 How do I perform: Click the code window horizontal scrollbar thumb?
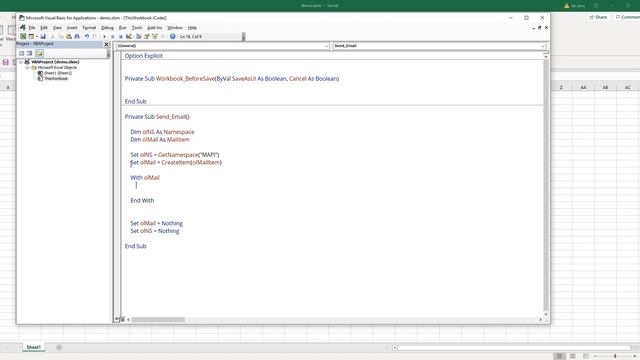pyautogui.click(x=158, y=320)
